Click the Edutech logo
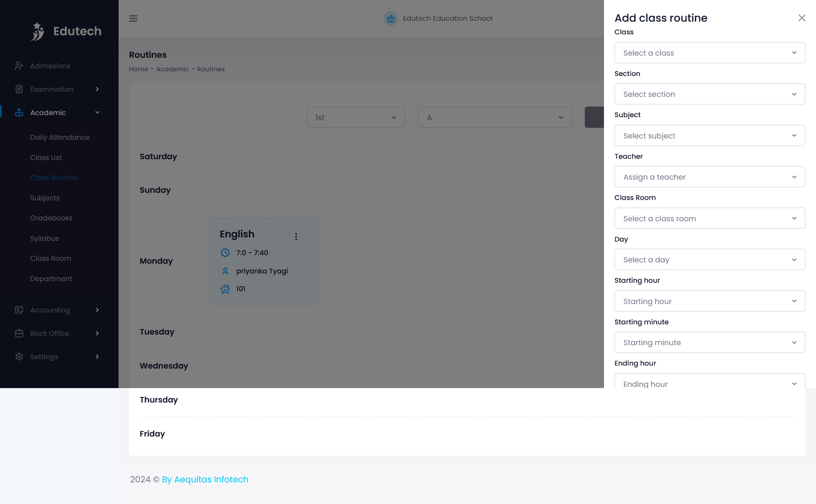The image size is (816, 504). [x=66, y=31]
